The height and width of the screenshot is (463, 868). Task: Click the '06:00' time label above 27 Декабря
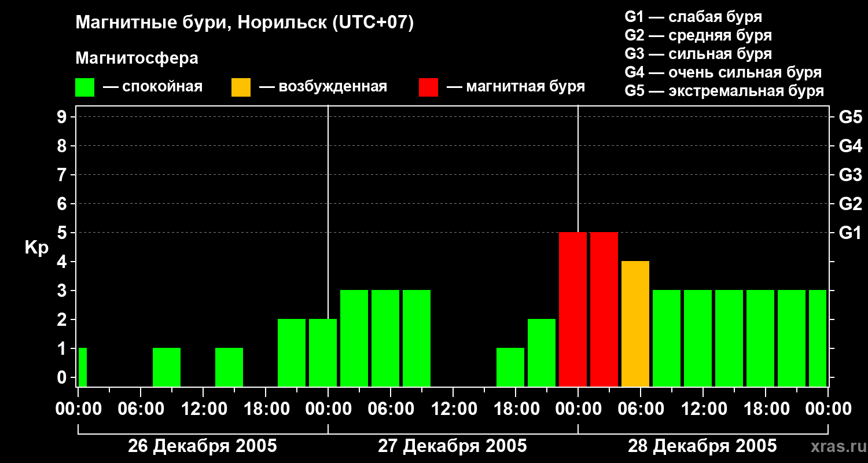tap(390, 409)
